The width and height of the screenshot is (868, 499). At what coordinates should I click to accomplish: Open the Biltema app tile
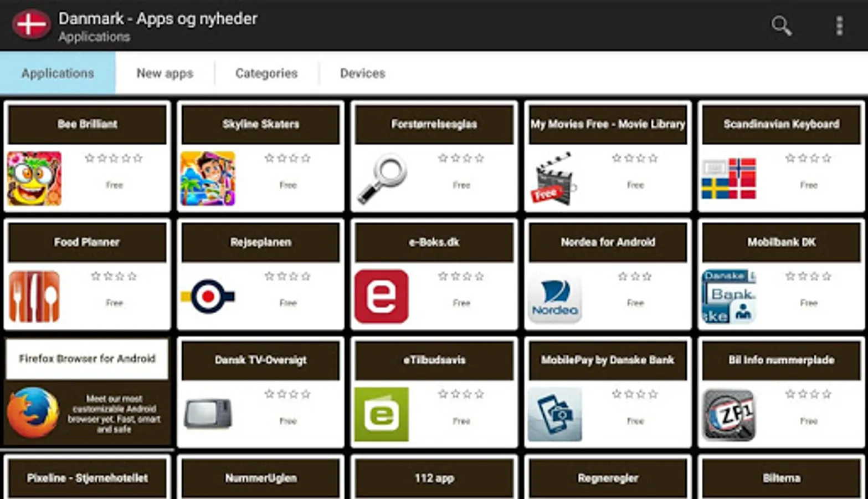(x=781, y=477)
